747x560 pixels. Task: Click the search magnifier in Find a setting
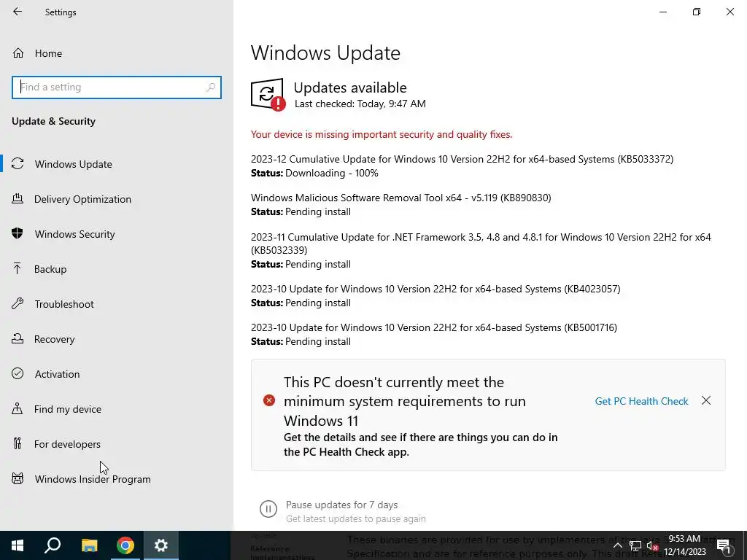211,87
